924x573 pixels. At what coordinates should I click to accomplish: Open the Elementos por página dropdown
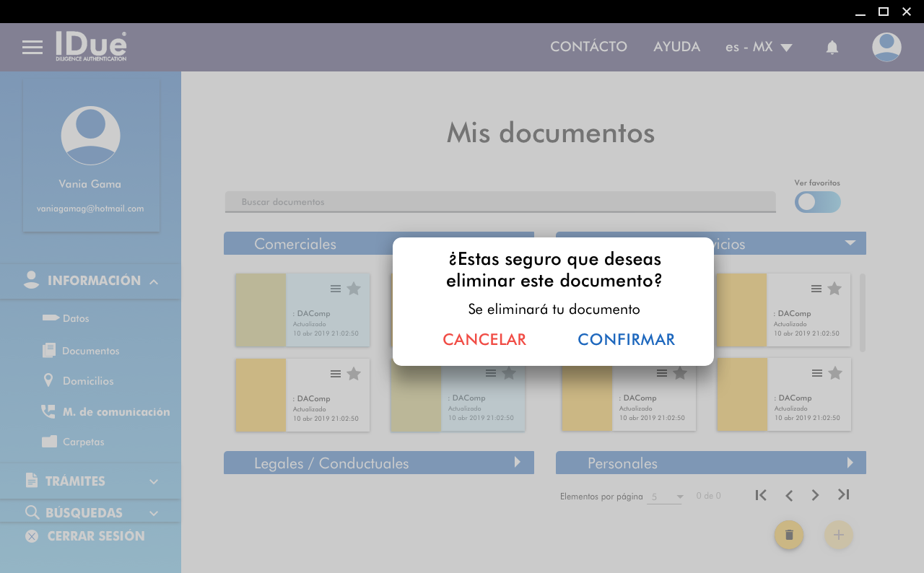(666, 497)
